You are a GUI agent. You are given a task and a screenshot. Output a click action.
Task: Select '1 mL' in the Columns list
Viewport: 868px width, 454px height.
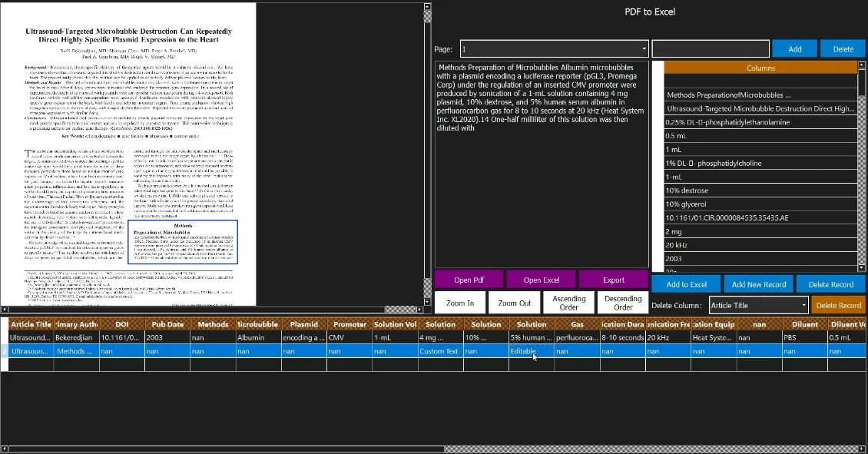[760, 150]
